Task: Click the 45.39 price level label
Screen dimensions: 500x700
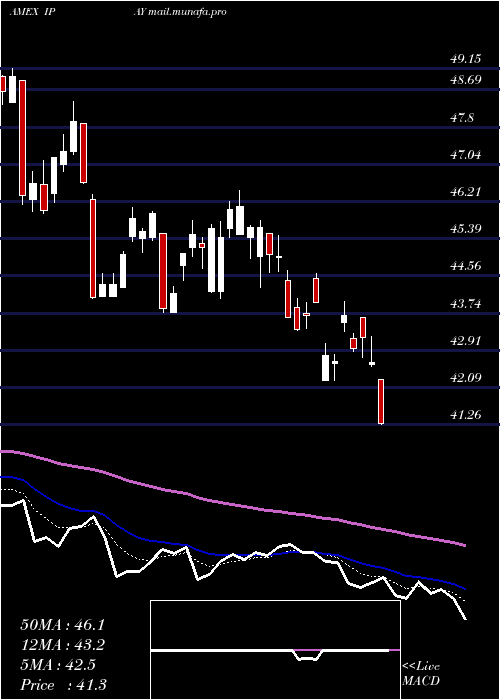Action: point(465,229)
